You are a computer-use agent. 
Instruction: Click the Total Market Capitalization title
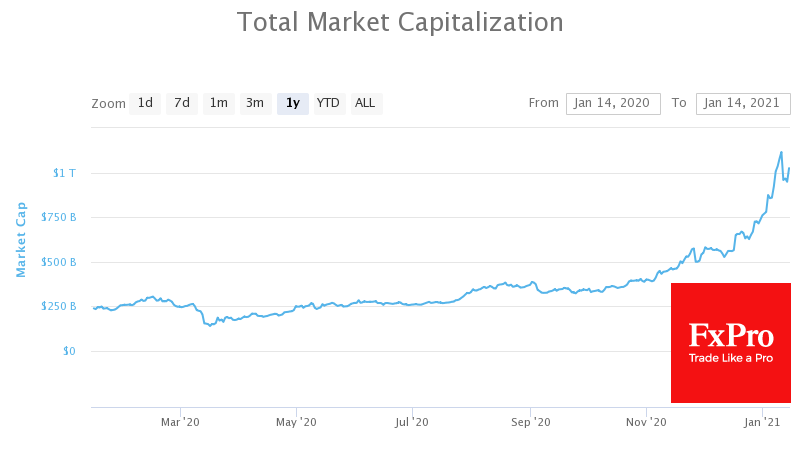point(400,22)
